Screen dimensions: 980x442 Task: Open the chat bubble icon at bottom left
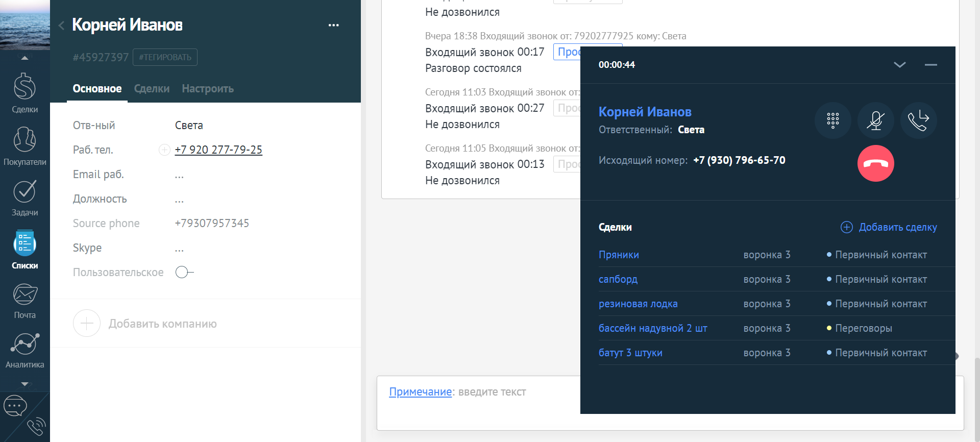coord(15,407)
